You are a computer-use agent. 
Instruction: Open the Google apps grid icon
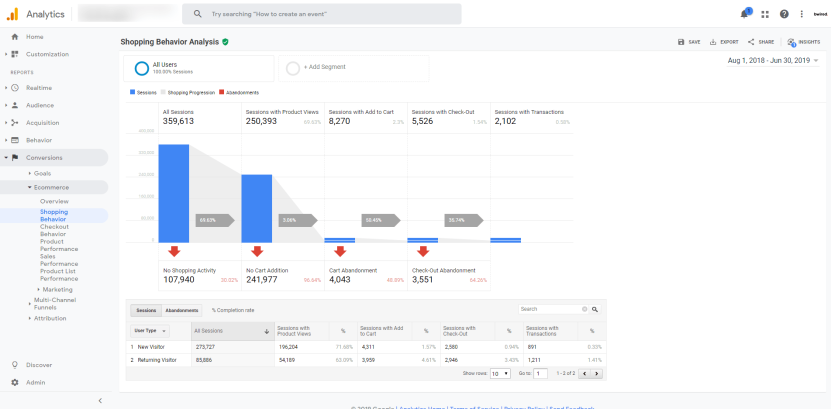point(765,14)
